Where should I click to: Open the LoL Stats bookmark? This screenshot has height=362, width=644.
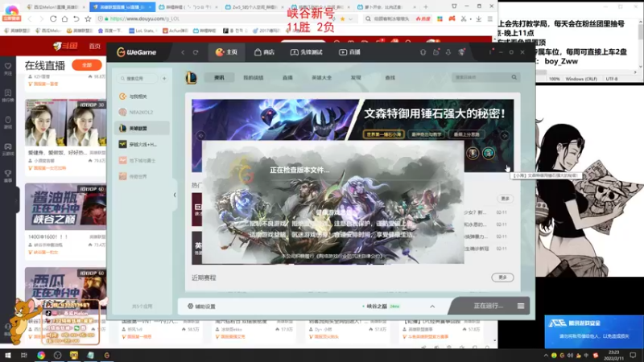tap(142, 31)
